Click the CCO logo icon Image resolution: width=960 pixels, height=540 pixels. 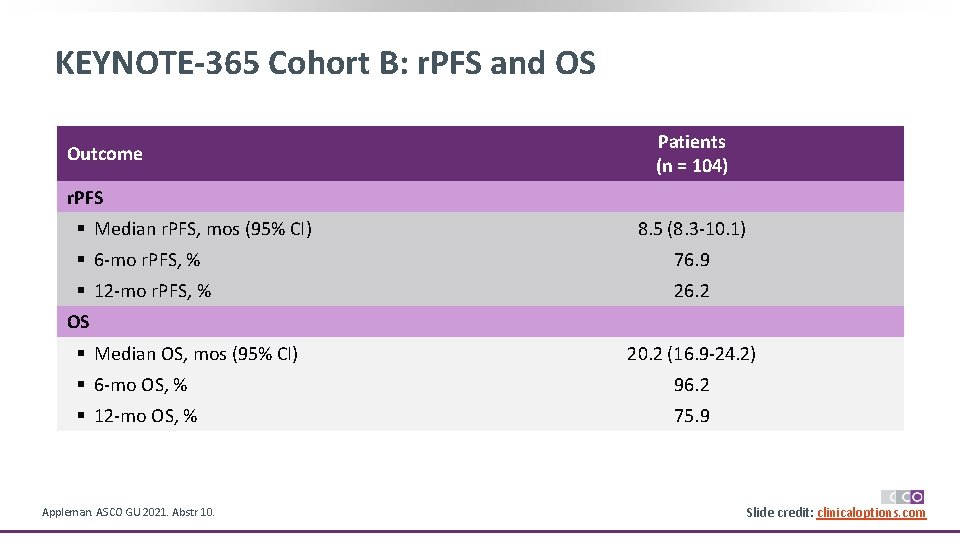pos(902,496)
